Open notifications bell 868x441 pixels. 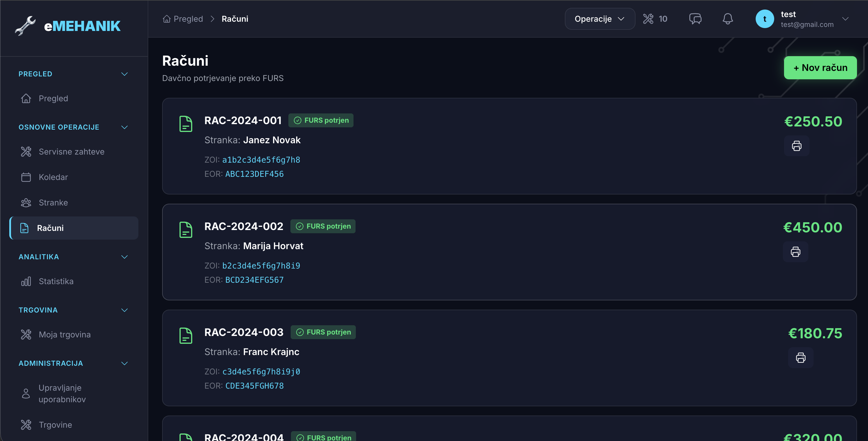tap(728, 19)
